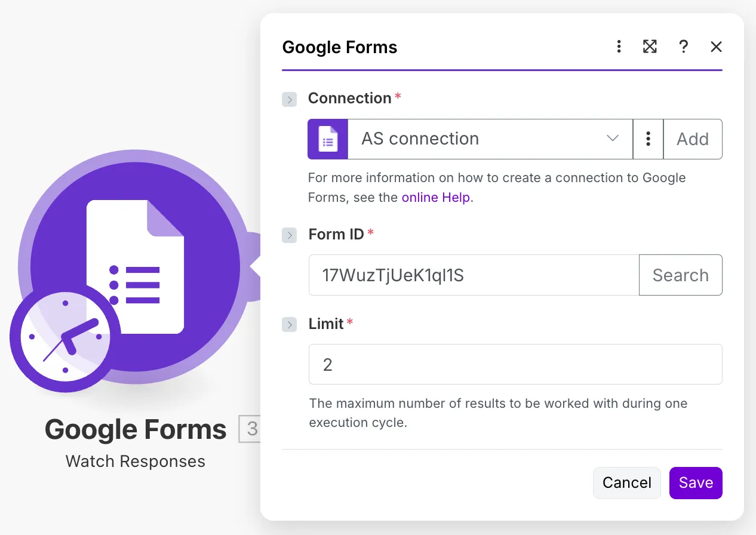
Task: Open the connection options three-dot menu
Action: 648,139
